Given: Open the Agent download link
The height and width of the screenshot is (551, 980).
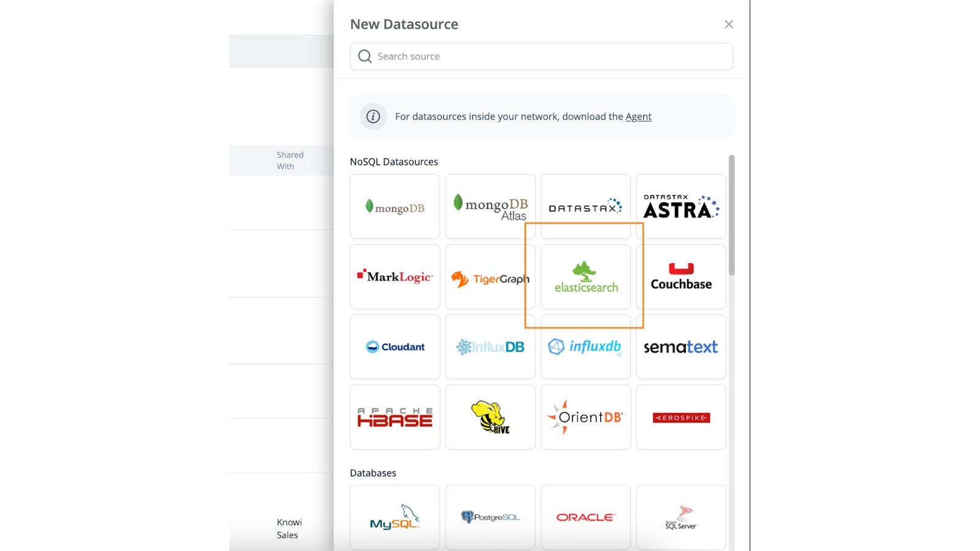Looking at the screenshot, I should coord(638,116).
